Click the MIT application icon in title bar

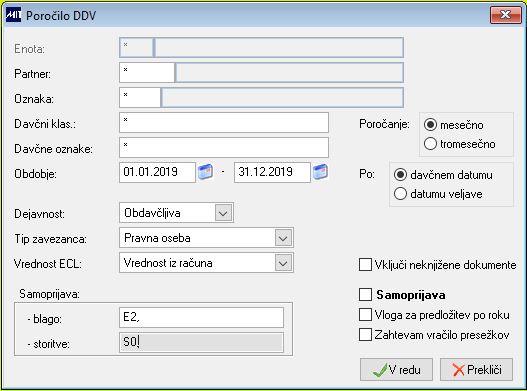click(13, 15)
